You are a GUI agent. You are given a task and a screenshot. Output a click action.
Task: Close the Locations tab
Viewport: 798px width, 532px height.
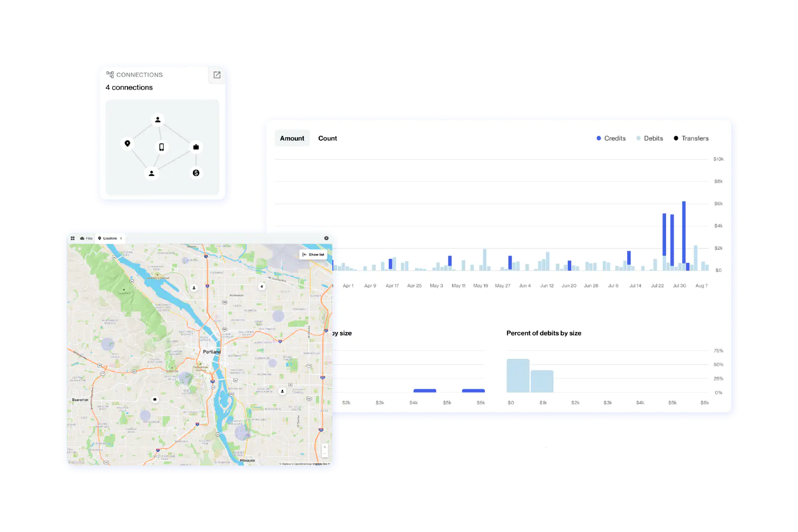point(121,239)
